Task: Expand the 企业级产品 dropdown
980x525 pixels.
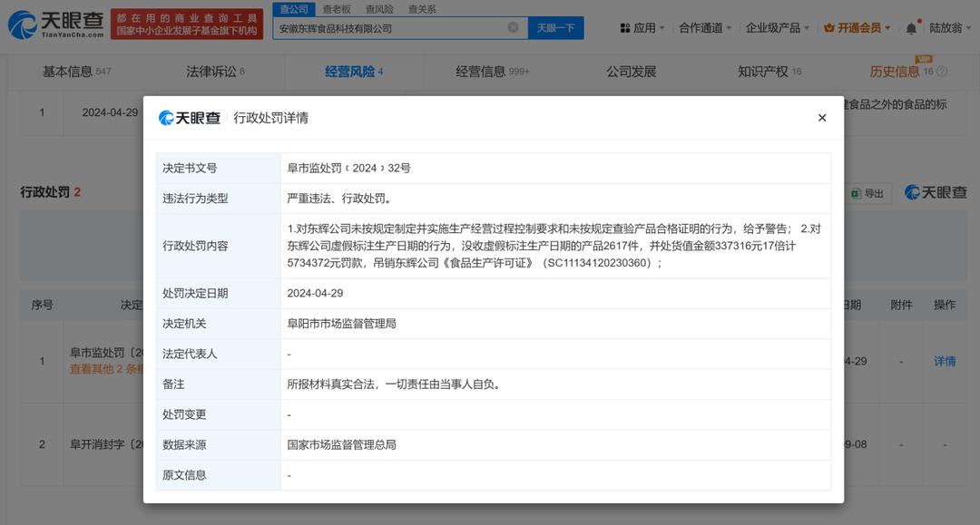Action: click(777, 28)
